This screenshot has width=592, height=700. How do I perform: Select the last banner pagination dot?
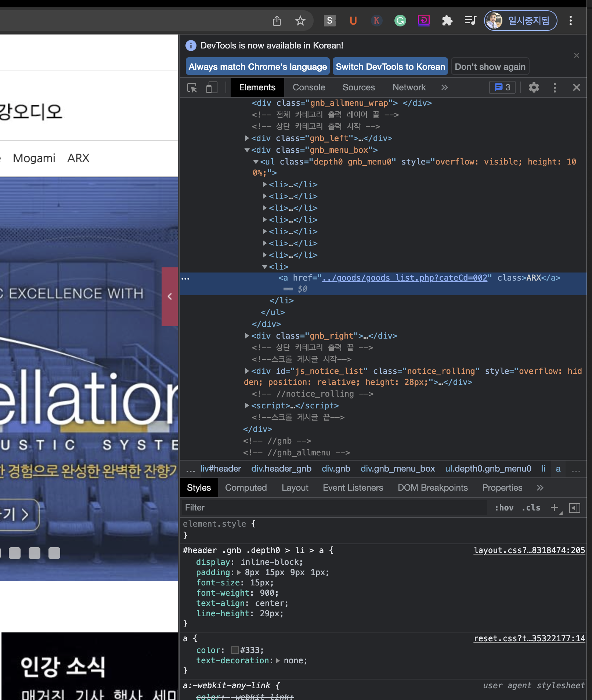pyautogui.click(x=54, y=553)
